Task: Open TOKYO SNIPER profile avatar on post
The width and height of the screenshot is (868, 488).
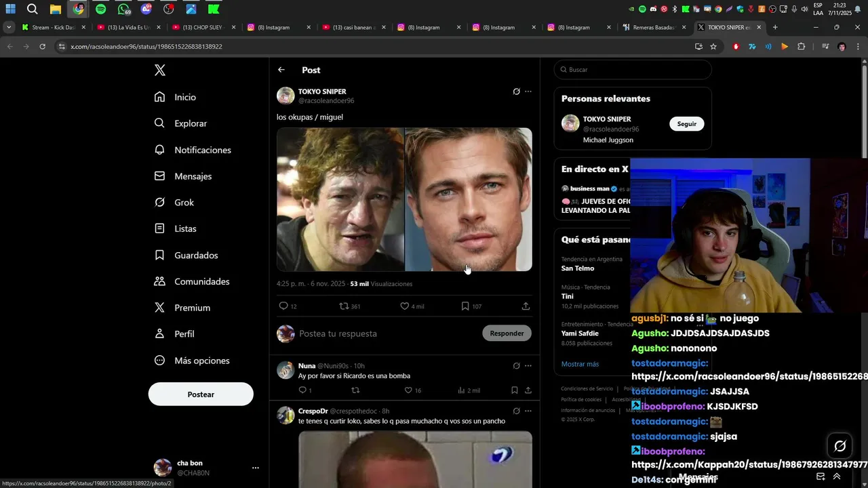Action: [x=285, y=96]
